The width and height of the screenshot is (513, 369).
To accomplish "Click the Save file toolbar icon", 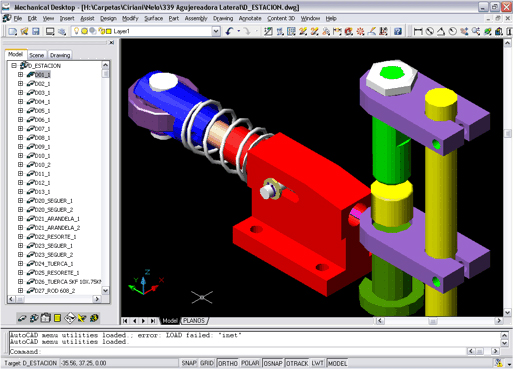I will pyautogui.click(x=36, y=31).
